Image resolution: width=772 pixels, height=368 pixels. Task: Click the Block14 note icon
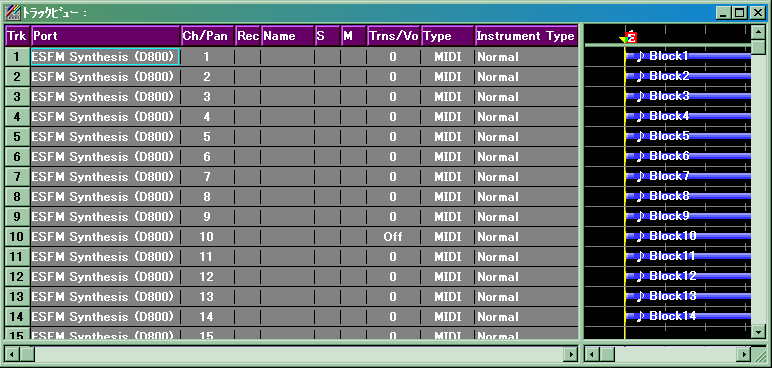640,316
